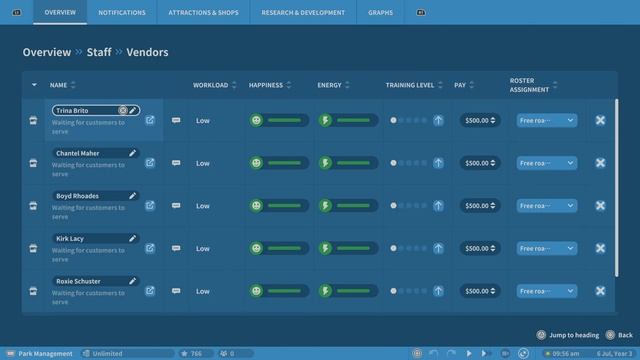Select the Overview tab

pyautogui.click(x=60, y=13)
